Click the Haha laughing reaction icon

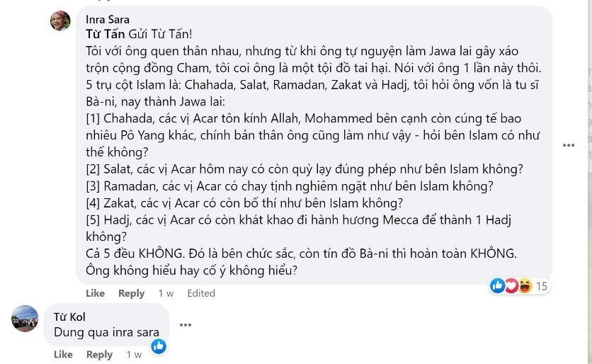click(x=525, y=285)
